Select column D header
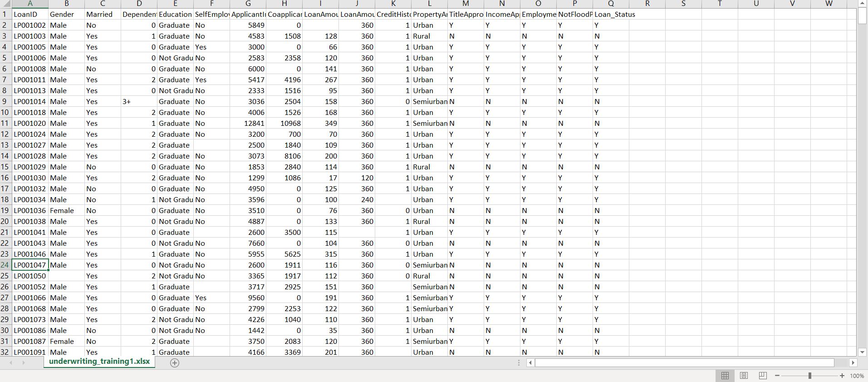The width and height of the screenshot is (868, 382). click(139, 4)
